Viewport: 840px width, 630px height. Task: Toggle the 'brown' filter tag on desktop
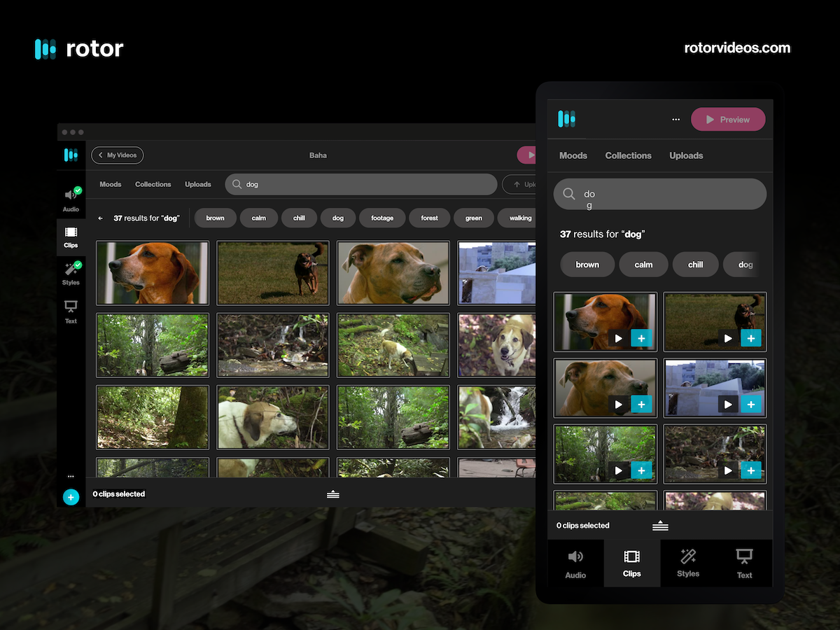tap(215, 218)
